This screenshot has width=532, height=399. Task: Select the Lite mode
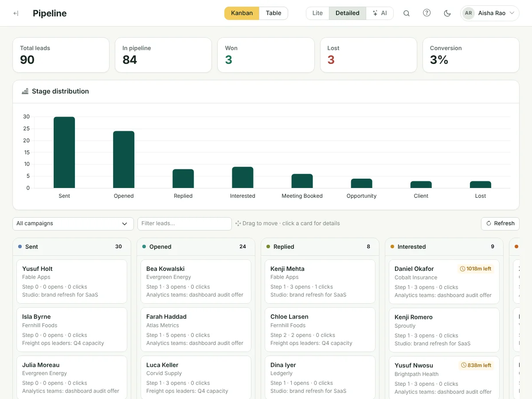pos(317,13)
